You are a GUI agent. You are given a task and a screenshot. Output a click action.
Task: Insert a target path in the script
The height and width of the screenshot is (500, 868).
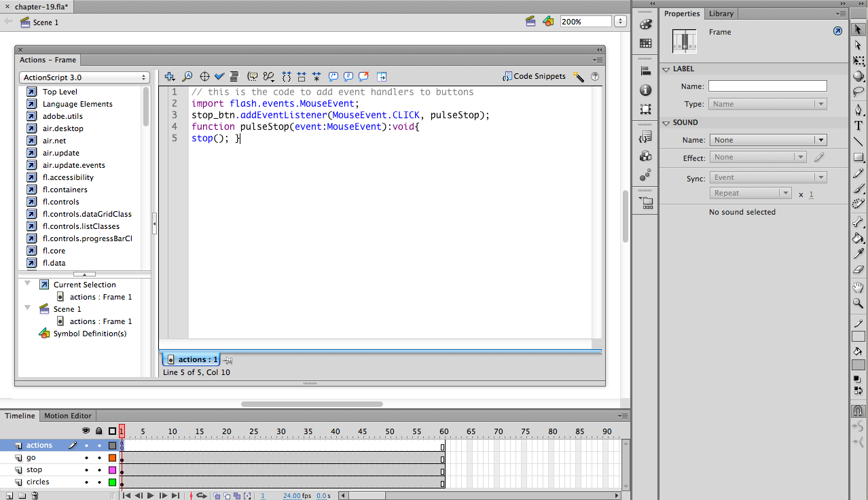pyautogui.click(x=204, y=76)
